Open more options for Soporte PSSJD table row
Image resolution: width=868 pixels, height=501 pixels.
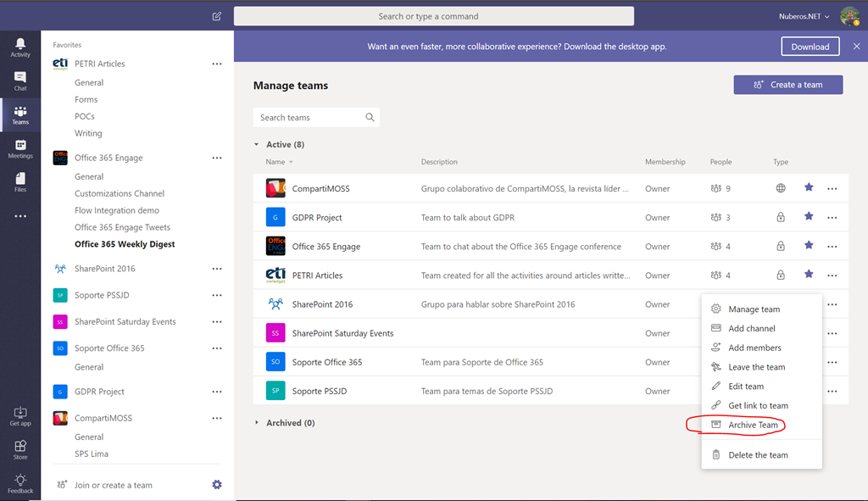(832, 392)
